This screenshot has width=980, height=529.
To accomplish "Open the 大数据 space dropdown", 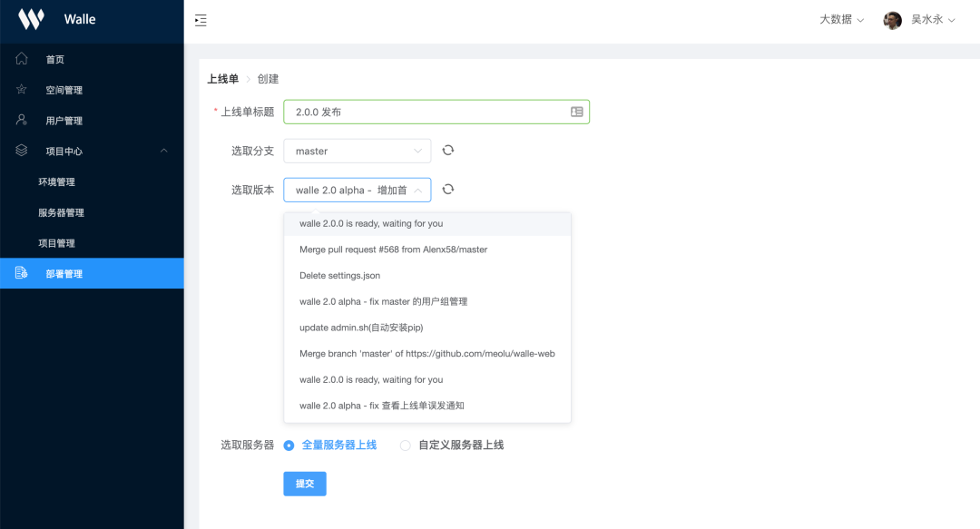I will [841, 19].
